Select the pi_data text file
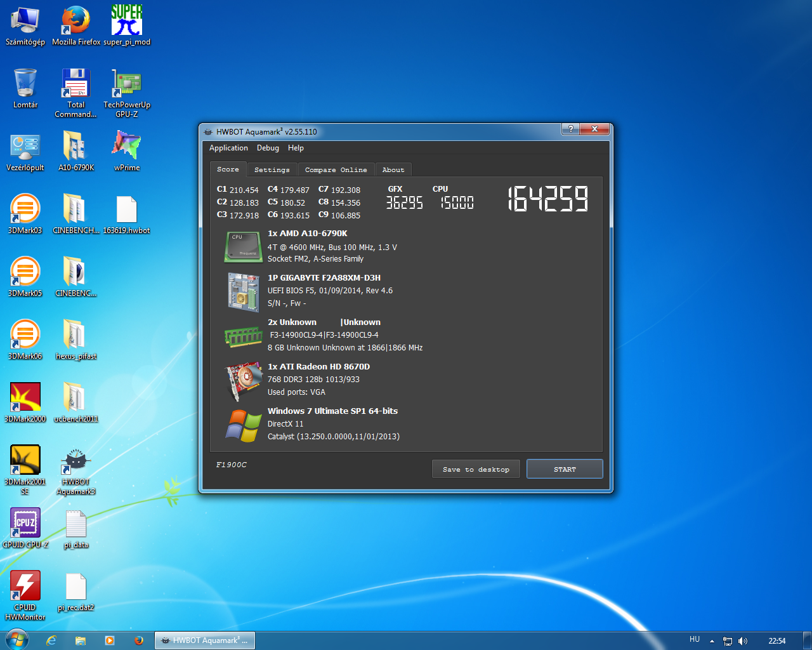This screenshot has height=650, width=812. pyautogui.click(x=76, y=529)
